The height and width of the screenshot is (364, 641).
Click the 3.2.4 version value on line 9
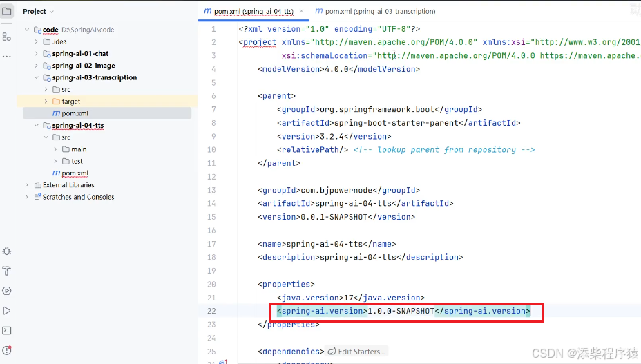pos(332,136)
